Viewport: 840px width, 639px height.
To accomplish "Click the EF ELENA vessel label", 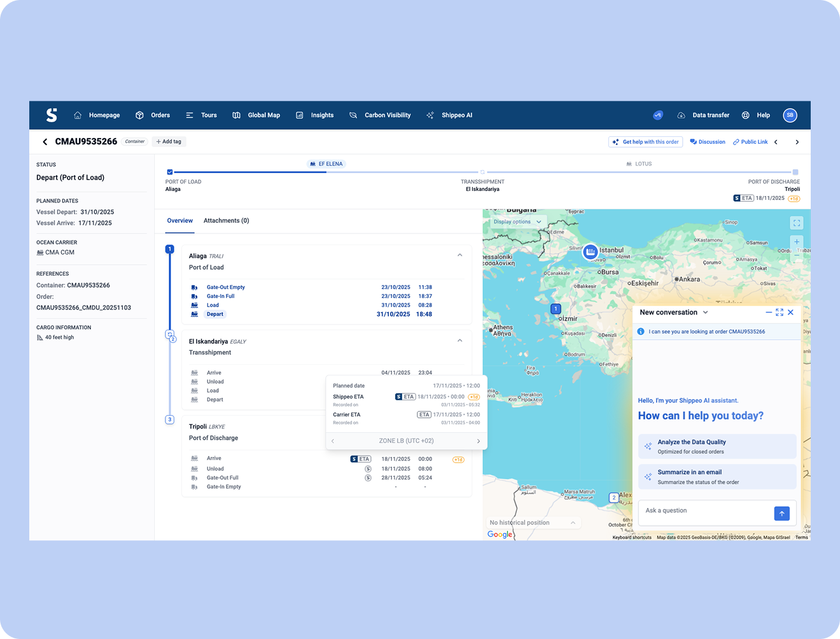I will [x=326, y=164].
